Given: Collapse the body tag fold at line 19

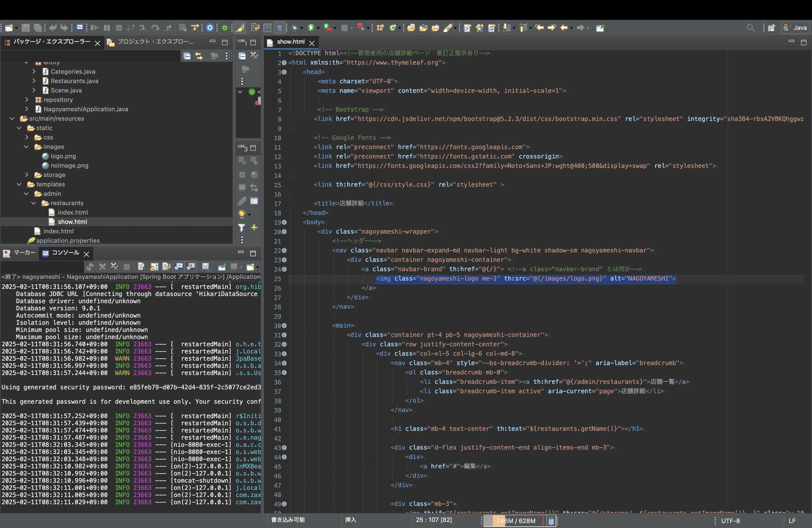Looking at the screenshot, I should (x=284, y=222).
